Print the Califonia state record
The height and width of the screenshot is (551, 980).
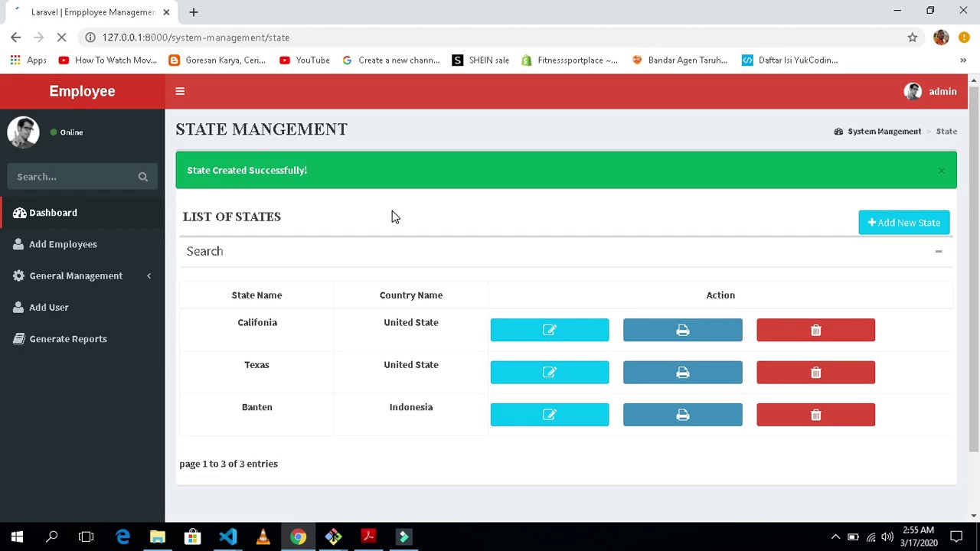tap(682, 330)
